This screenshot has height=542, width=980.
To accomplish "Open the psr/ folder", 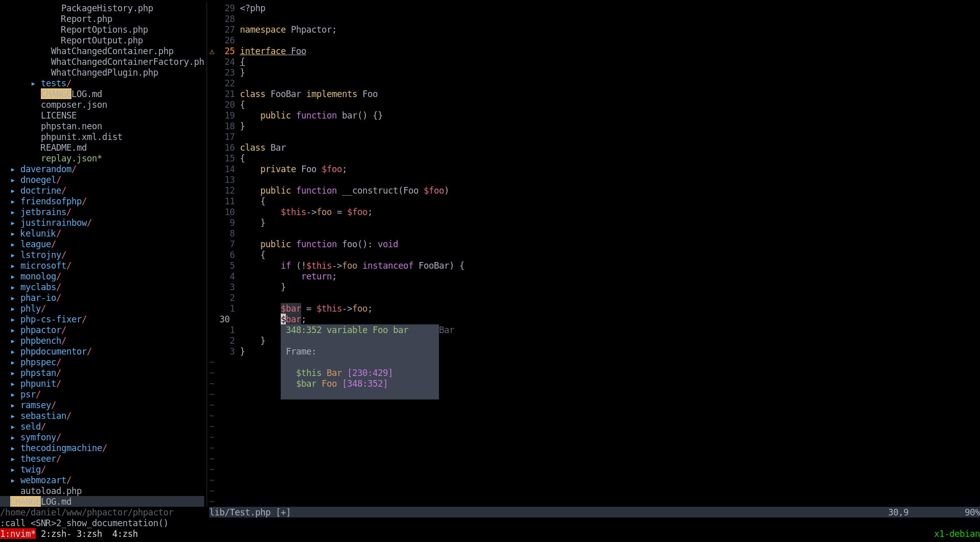I will pyautogui.click(x=31, y=394).
